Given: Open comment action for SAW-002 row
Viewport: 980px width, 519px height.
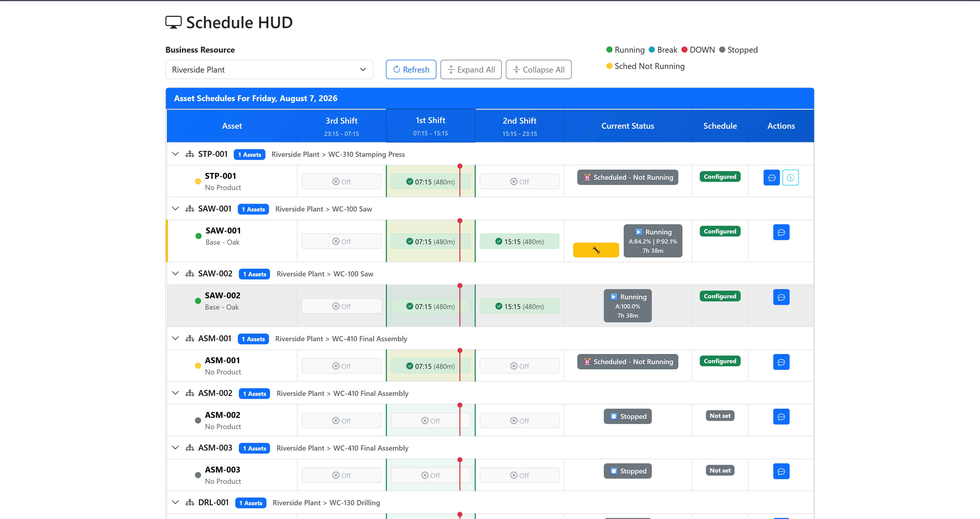Looking at the screenshot, I should 781,297.
